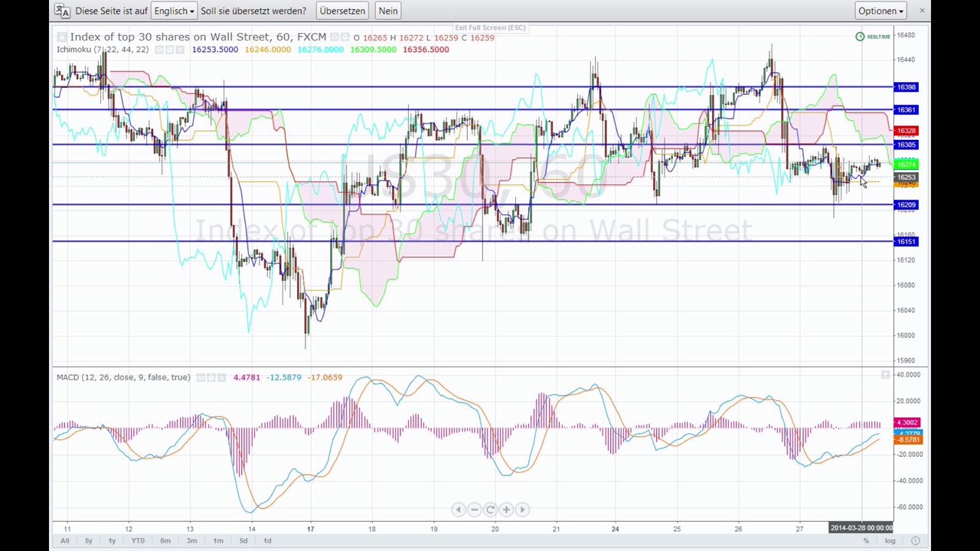Toggle Ichimoku indicator visibility eye icon
The height and width of the screenshot is (551, 980).
point(159,50)
